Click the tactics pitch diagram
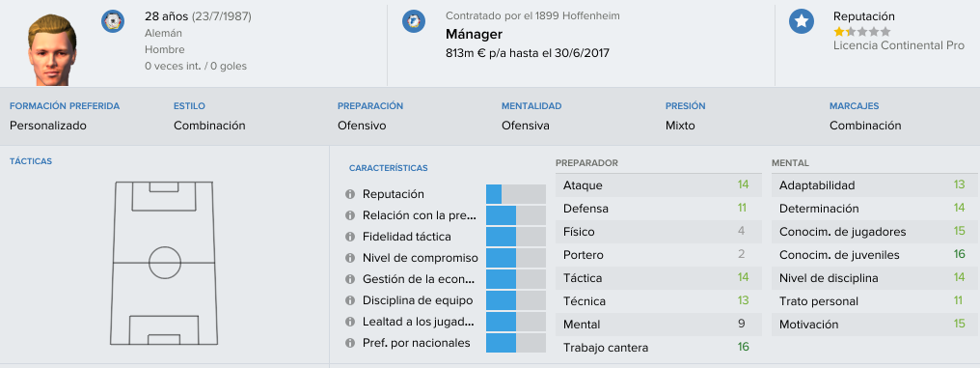Image resolution: width=980 pixels, height=368 pixels. [x=163, y=263]
